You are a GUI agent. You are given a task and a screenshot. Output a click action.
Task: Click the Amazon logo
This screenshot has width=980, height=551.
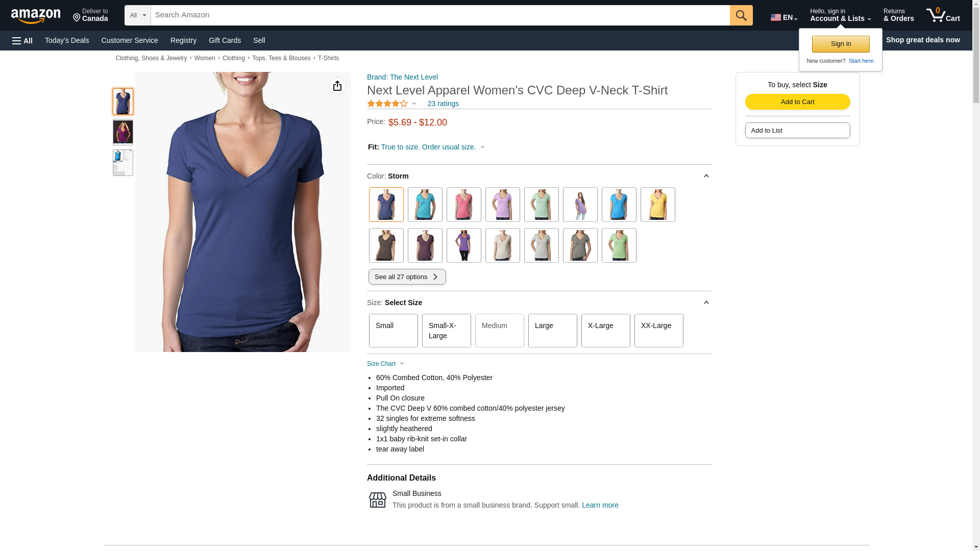click(x=36, y=16)
